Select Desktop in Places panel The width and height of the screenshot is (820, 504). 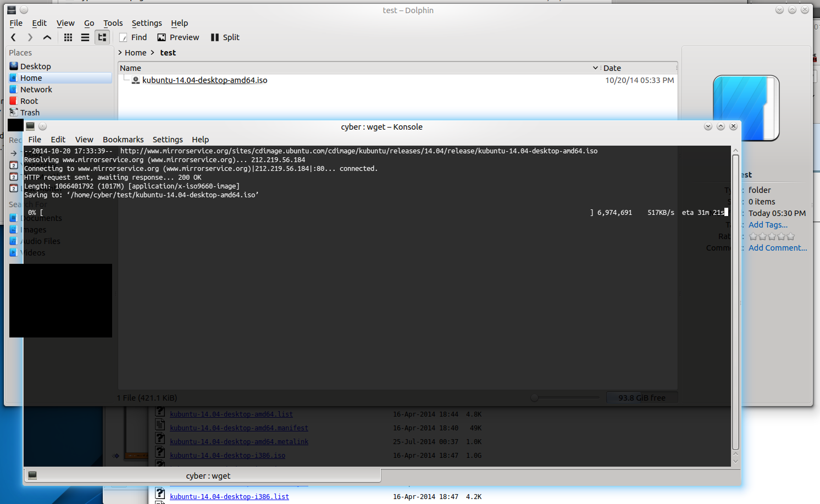60,67
